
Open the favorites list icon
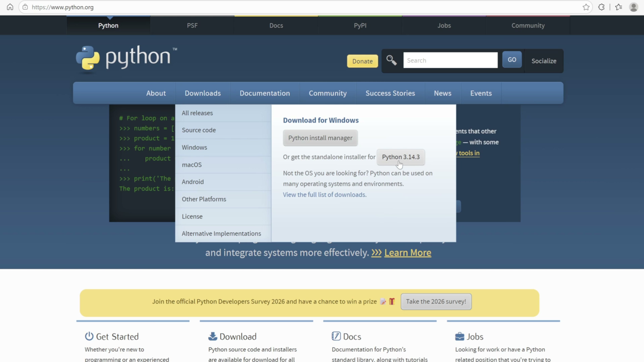click(x=619, y=7)
